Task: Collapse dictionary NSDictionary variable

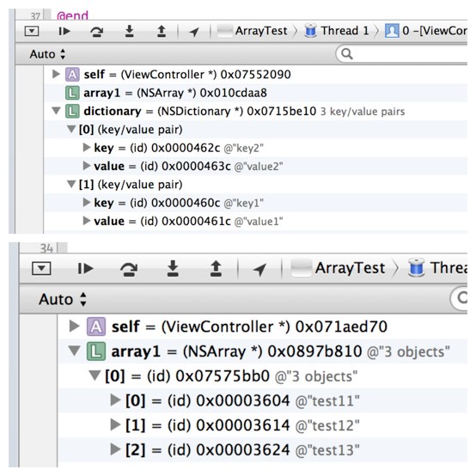Action: tap(56, 111)
